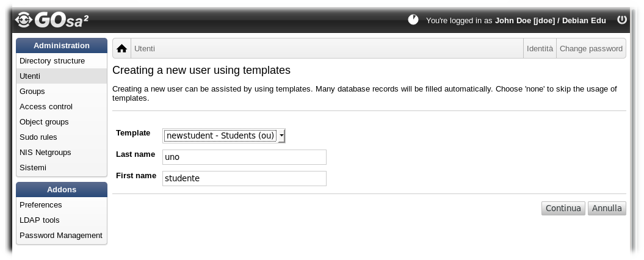644x260 pixels.
Task: Click the session timer clock icon
Action: click(x=413, y=20)
